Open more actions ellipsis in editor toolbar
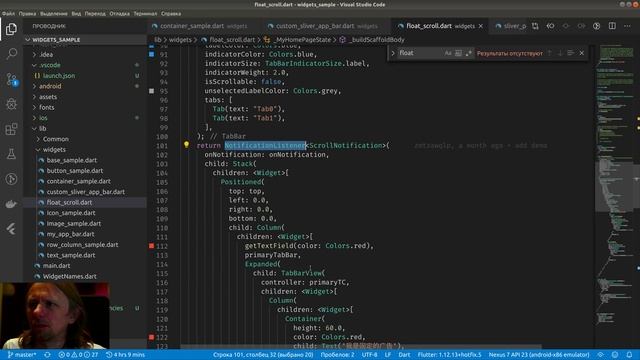Screen dimensions: 640x360 627,26
